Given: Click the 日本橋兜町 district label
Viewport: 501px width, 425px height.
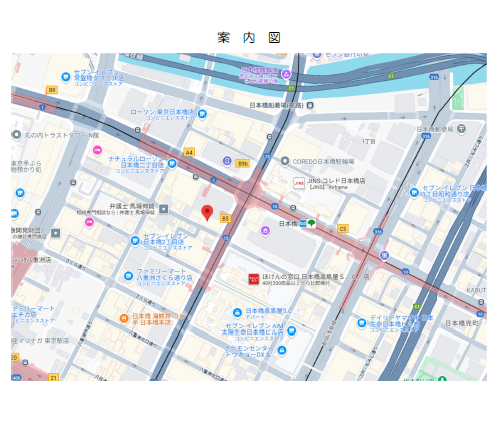Looking at the screenshot, I should tap(462, 323).
